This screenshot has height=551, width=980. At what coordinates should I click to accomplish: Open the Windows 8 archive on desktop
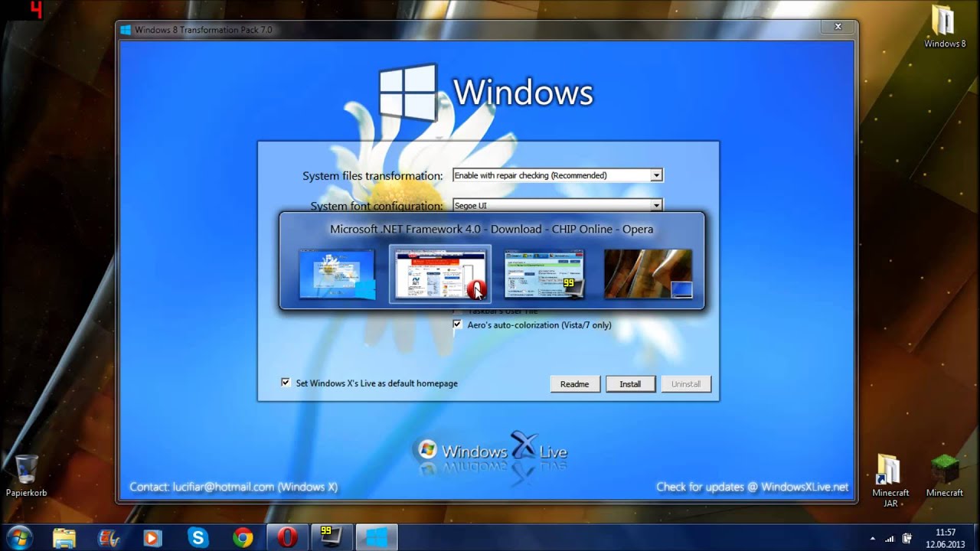945,27
